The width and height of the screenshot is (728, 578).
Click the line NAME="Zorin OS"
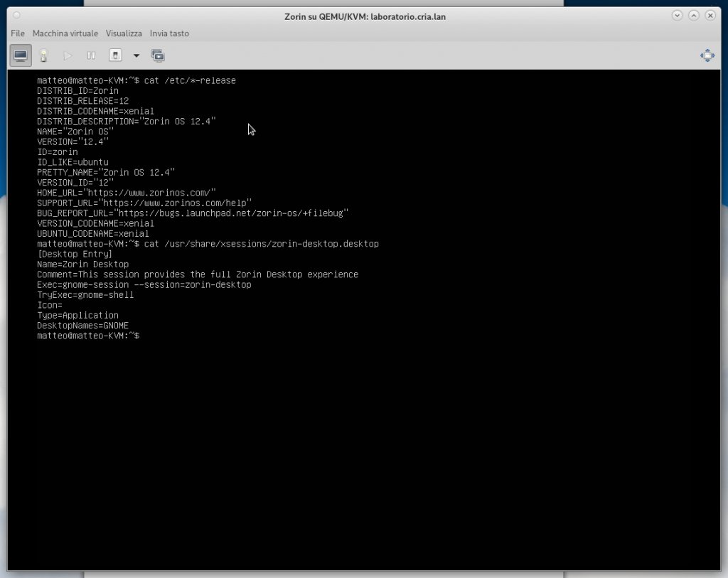tap(75, 132)
